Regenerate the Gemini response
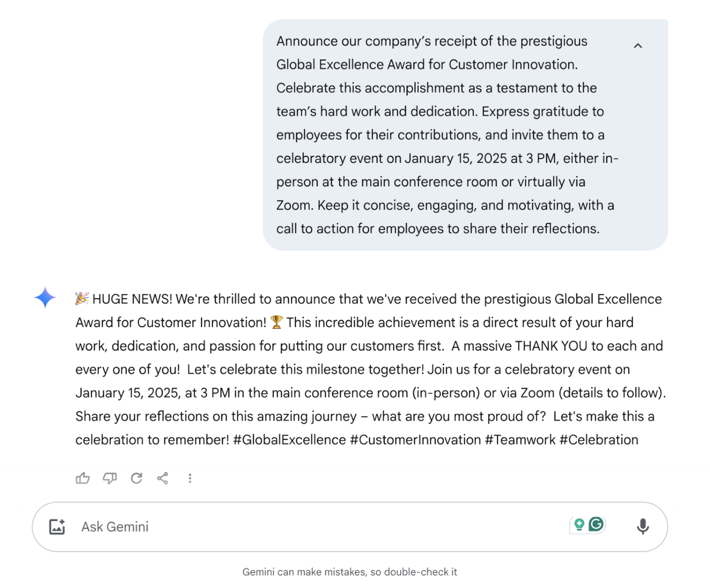This screenshot has height=588, width=710. point(136,478)
